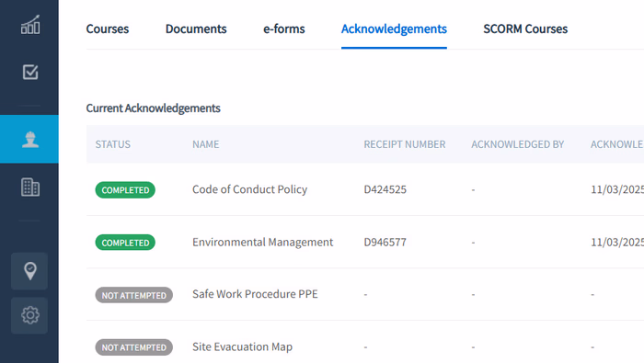This screenshot has height=363, width=644.
Task: Switch to the Courses tab
Action: (108, 28)
